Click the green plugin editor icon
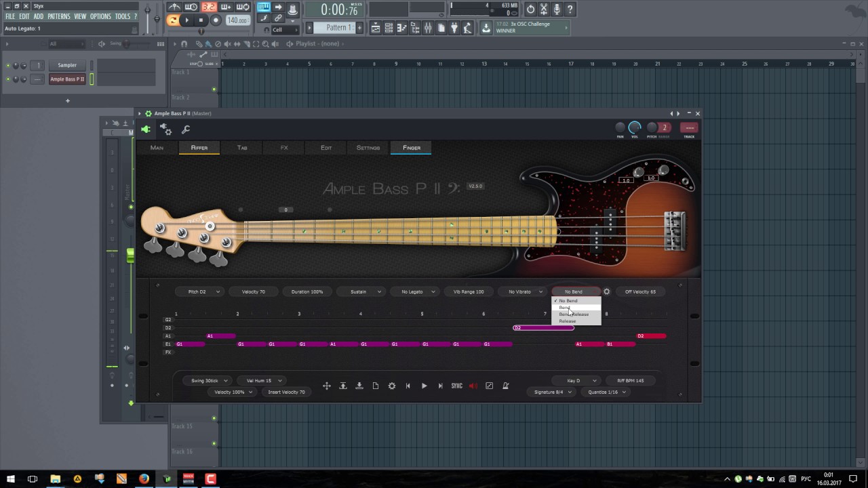This screenshot has width=868, height=488. click(x=146, y=129)
